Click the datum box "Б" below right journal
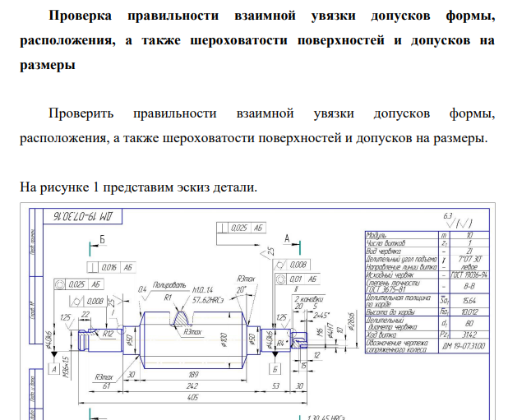Image resolution: width=508 pixels, height=420 pixels. tap(275, 369)
